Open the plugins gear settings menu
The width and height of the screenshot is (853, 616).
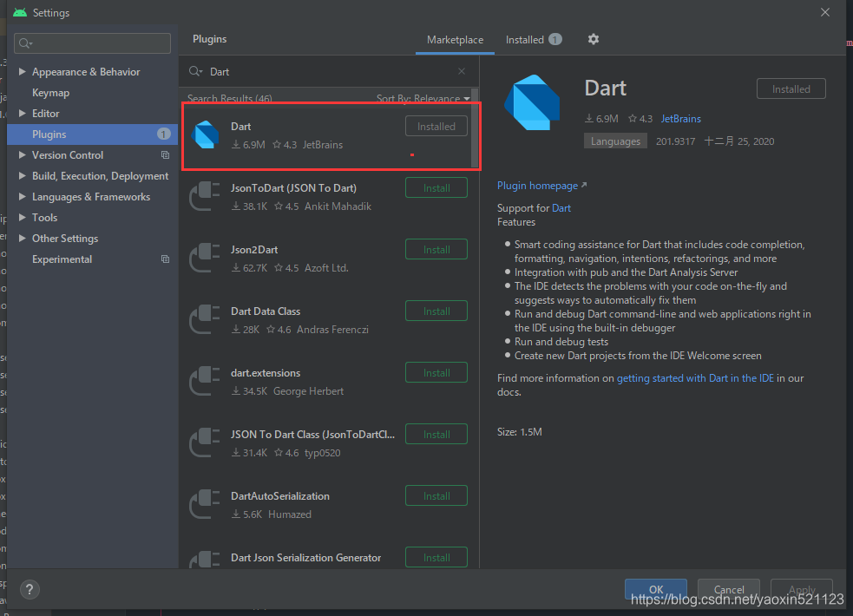pos(594,39)
